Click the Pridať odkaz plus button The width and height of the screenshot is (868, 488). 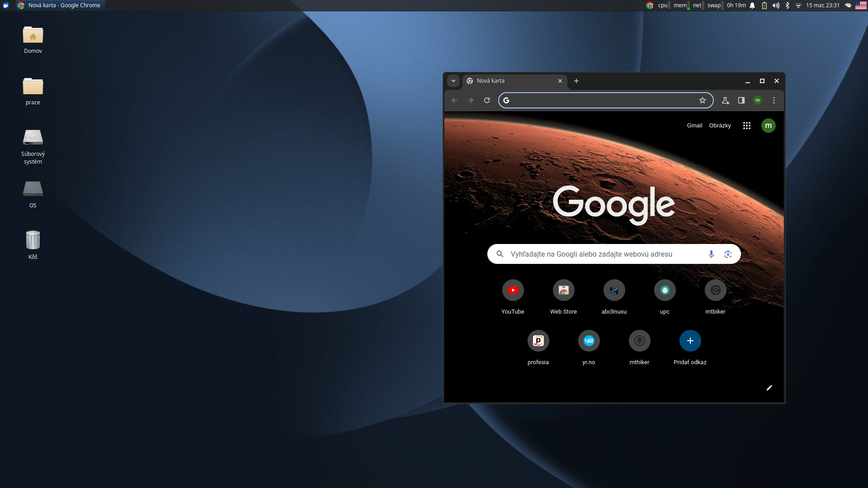point(690,341)
